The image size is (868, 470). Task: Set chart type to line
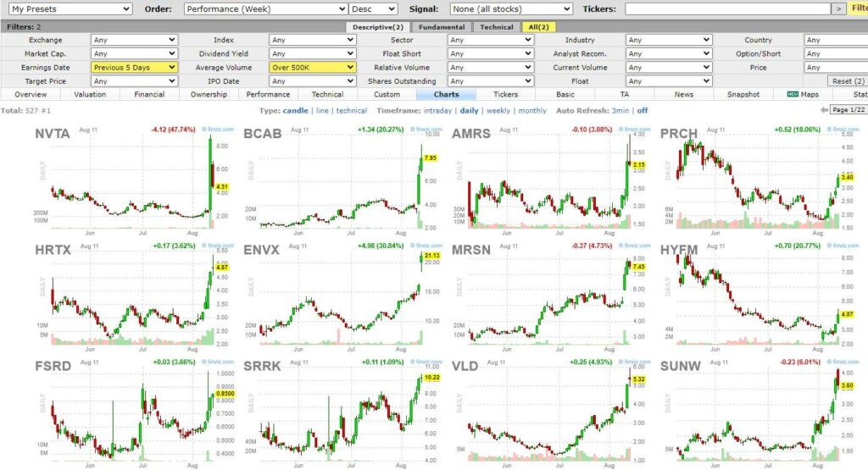(322, 111)
